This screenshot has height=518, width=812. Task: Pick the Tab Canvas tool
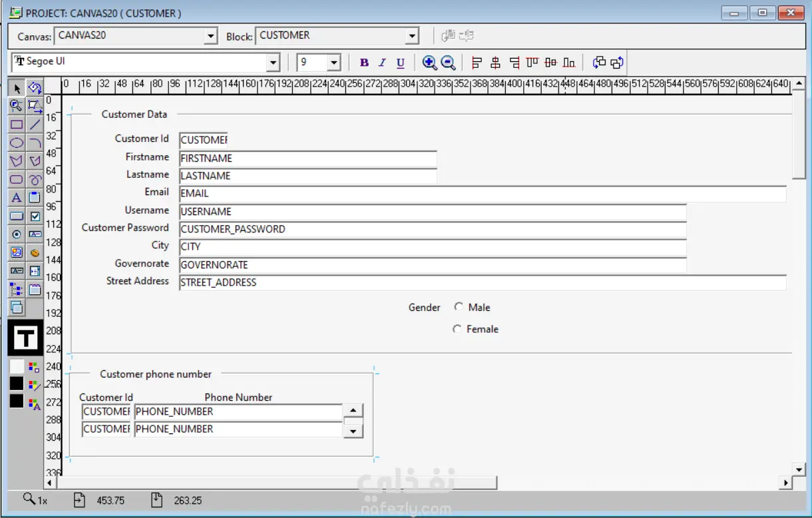tap(35, 290)
